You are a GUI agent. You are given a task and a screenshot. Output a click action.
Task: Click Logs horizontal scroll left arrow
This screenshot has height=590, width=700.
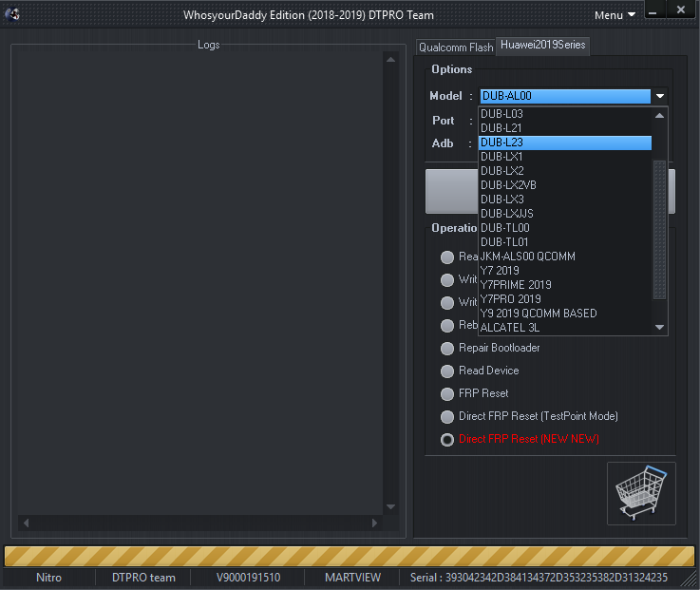[x=26, y=523]
